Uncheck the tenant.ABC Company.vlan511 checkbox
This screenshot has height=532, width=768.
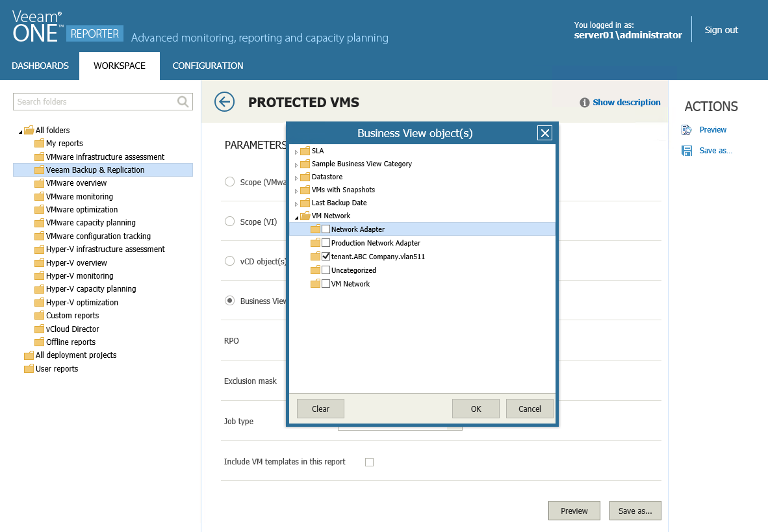[x=326, y=257]
